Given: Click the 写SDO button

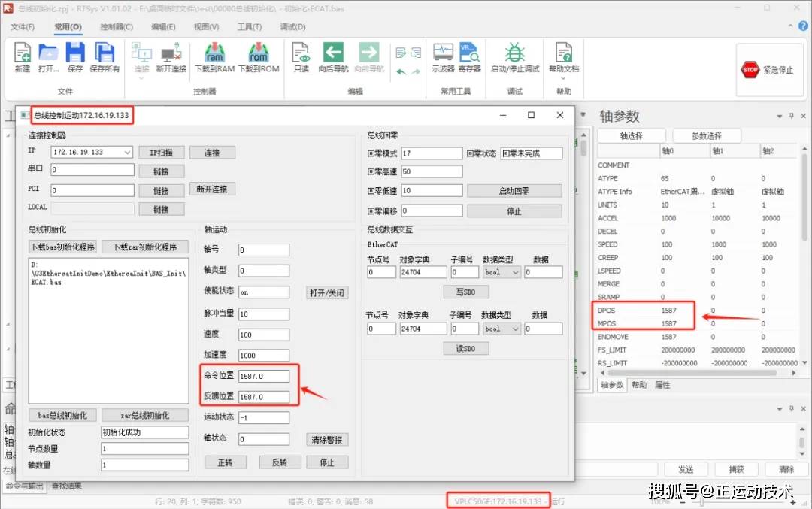Looking at the screenshot, I should click(x=466, y=291).
